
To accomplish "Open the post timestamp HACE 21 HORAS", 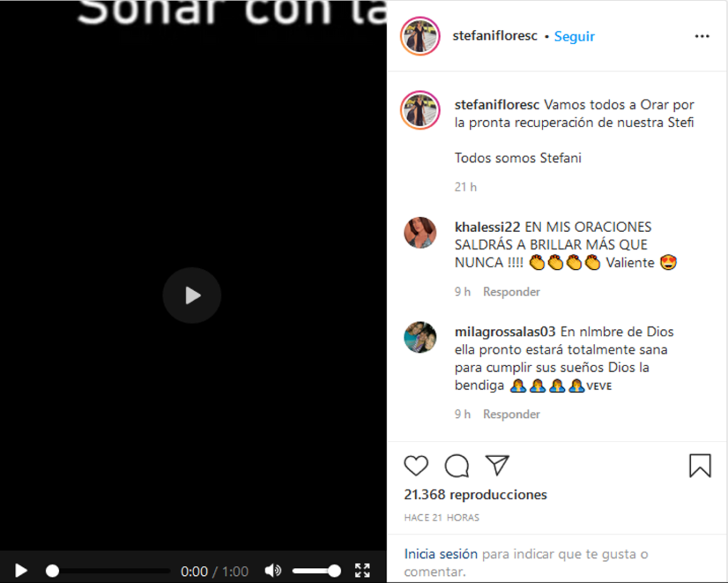I will tap(441, 518).
